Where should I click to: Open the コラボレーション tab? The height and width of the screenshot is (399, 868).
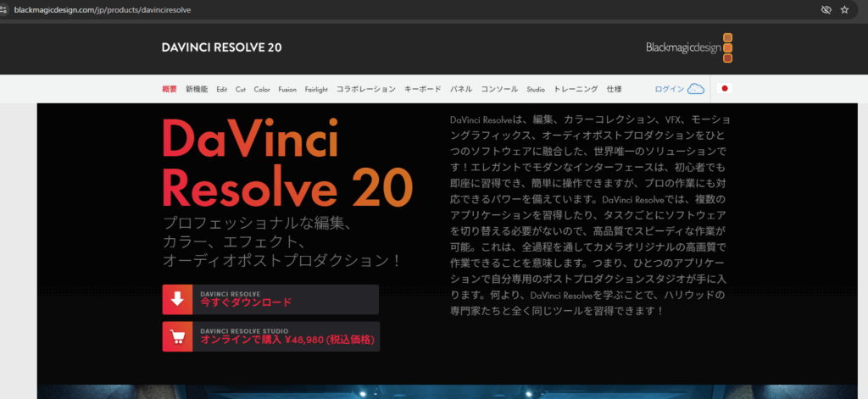coord(366,89)
